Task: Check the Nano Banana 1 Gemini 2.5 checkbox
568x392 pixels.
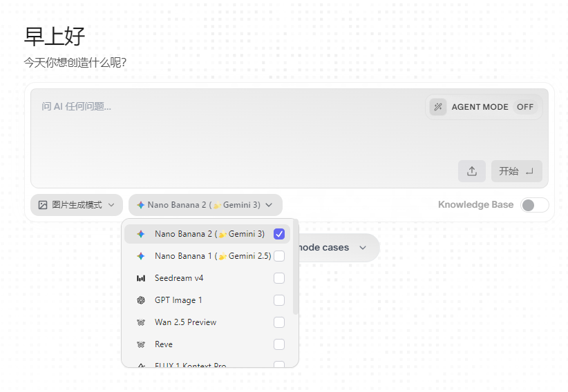Action: (x=279, y=256)
